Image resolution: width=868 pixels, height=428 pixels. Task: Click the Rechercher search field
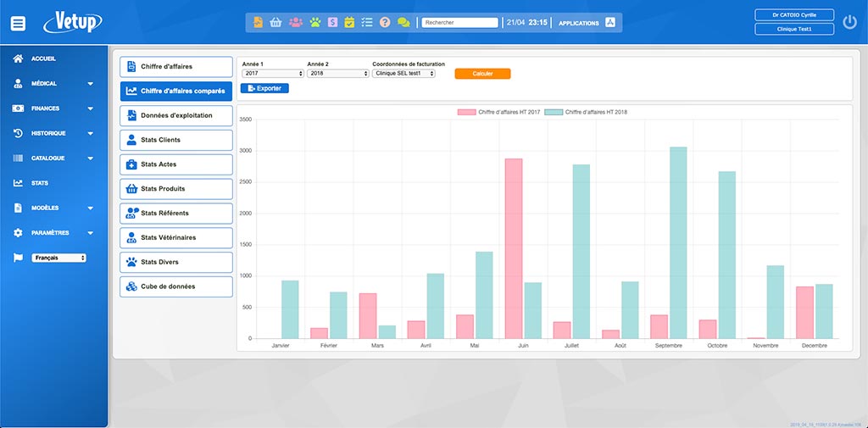coord(459,23)
